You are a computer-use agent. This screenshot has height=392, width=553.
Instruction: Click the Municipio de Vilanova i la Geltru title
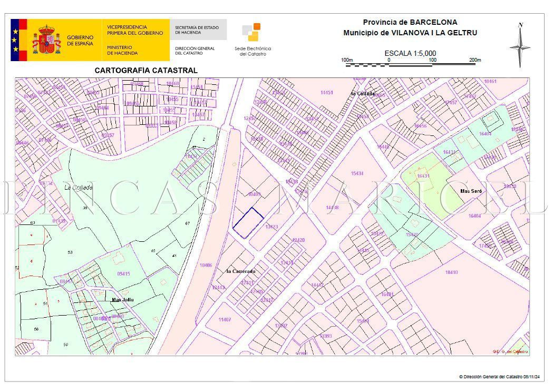pos(410,33)
